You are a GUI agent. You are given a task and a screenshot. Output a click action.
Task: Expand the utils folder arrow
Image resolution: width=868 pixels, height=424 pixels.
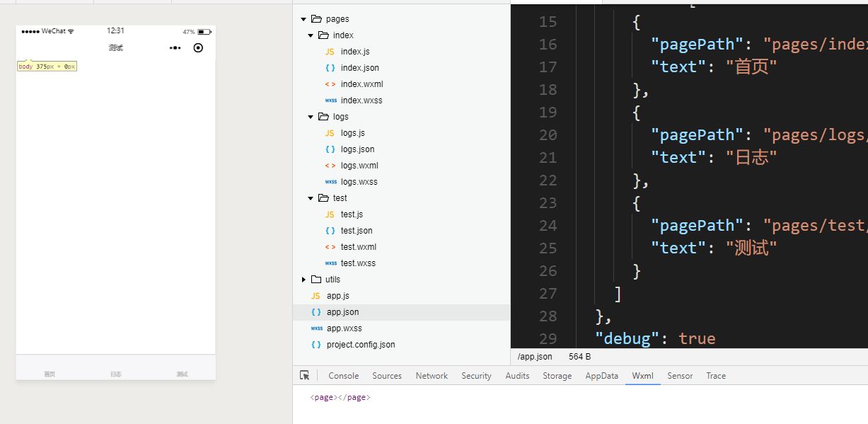click(303, 280)
